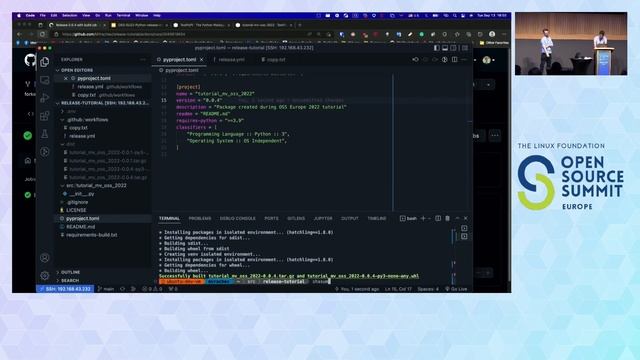
Task: Collapse the dist folder
Action: click(70, 144)
